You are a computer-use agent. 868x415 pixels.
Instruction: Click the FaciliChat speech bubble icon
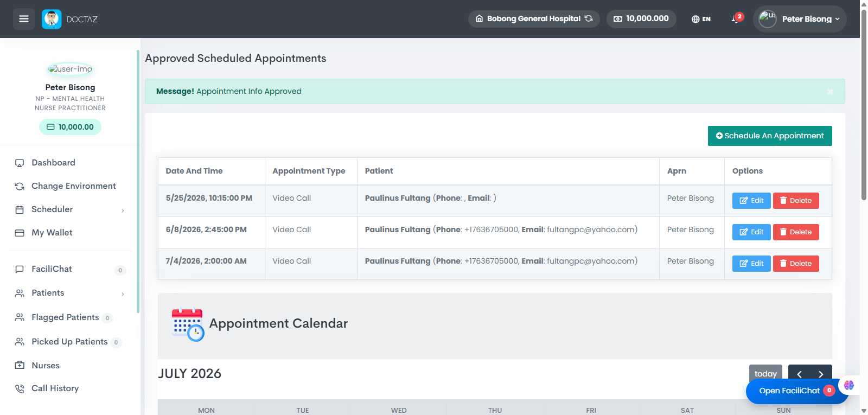[20, 269]
